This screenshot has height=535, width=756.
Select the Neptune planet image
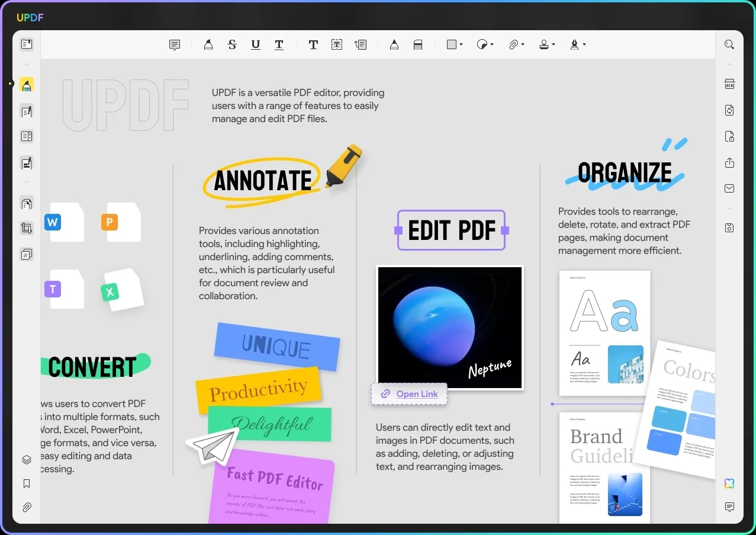[450, 328]
